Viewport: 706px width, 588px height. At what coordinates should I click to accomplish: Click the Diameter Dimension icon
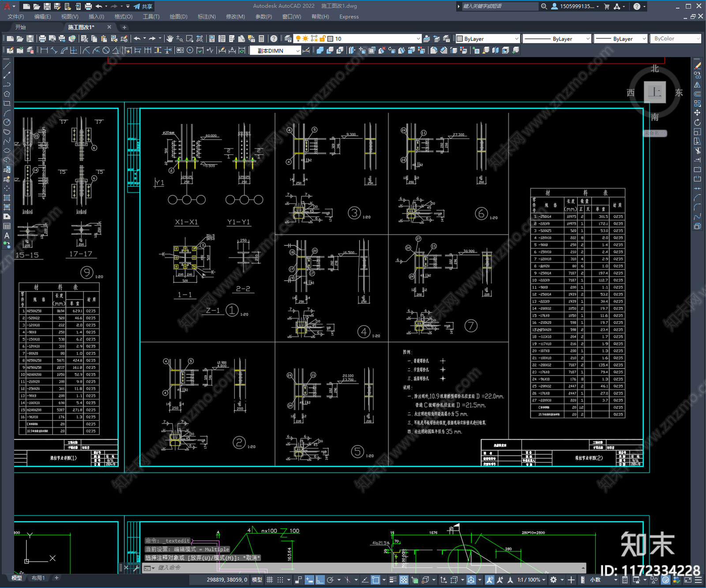(x=106, y=50)
